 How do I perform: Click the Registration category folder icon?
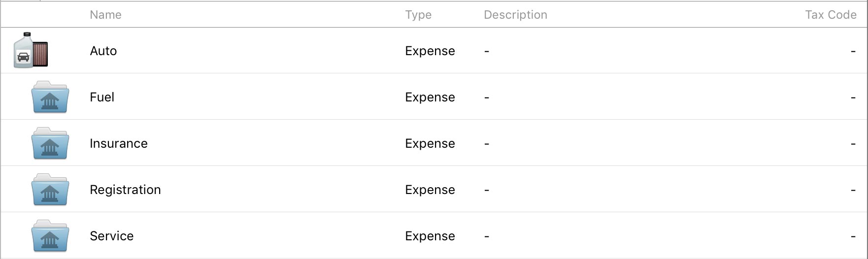click(x=50, y=190)
